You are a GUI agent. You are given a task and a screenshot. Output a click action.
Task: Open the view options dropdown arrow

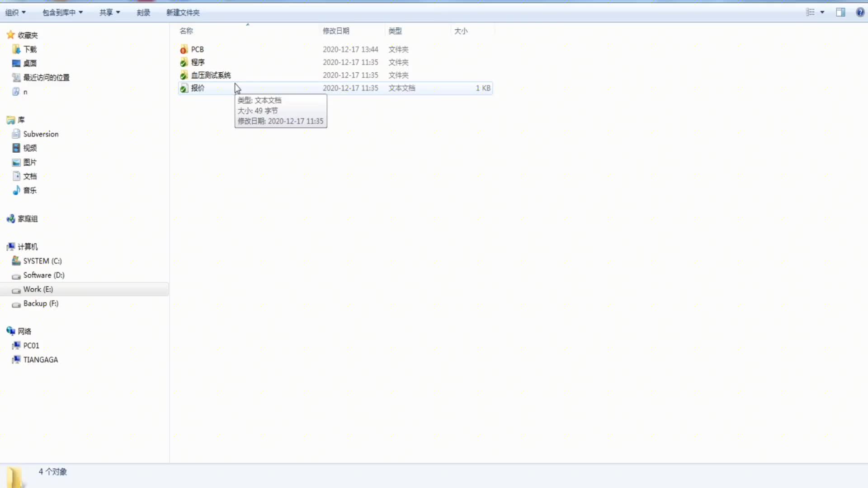point(822,12)
